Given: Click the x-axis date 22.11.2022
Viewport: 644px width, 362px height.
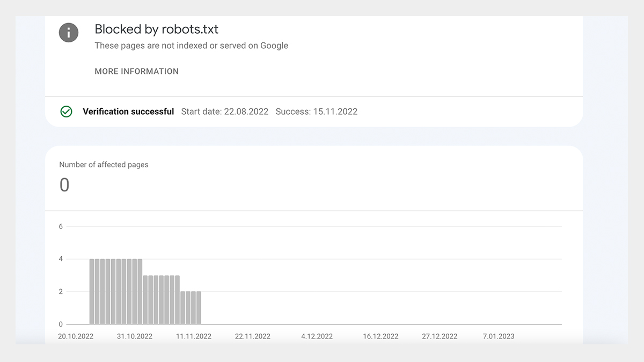Looking at the screenshot, I should (253, 336).
